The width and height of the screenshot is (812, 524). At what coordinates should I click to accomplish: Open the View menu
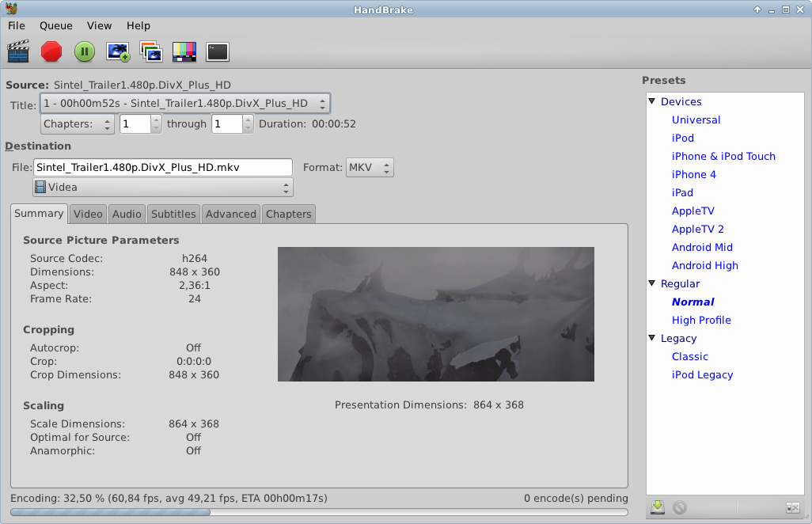tap(100, 25)
